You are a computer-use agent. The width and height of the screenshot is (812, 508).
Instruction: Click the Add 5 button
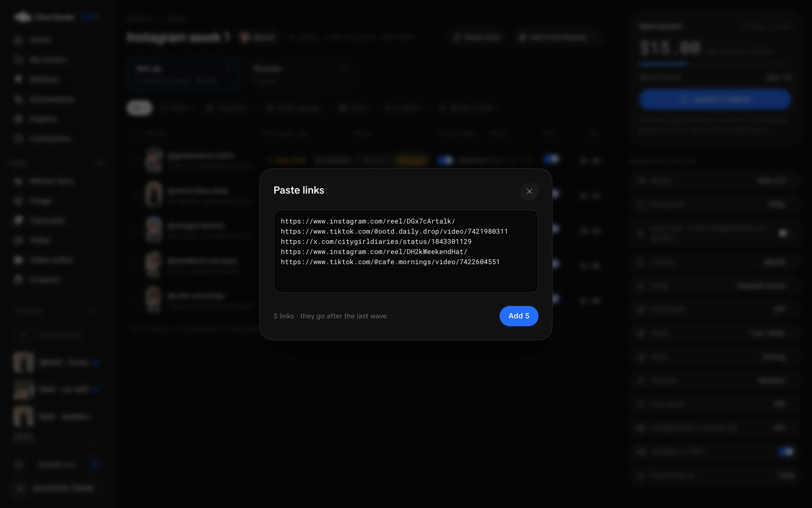[x=519, y=316]
